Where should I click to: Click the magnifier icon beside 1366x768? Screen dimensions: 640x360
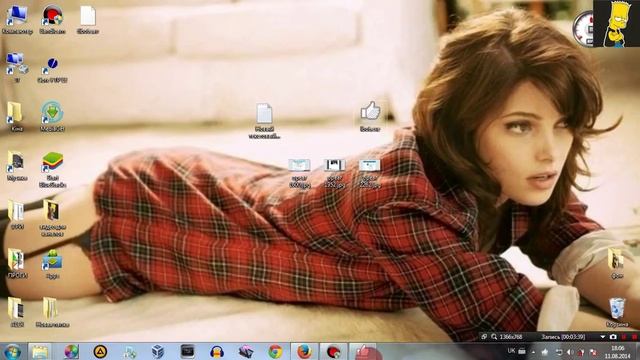(x=493, y=337)
